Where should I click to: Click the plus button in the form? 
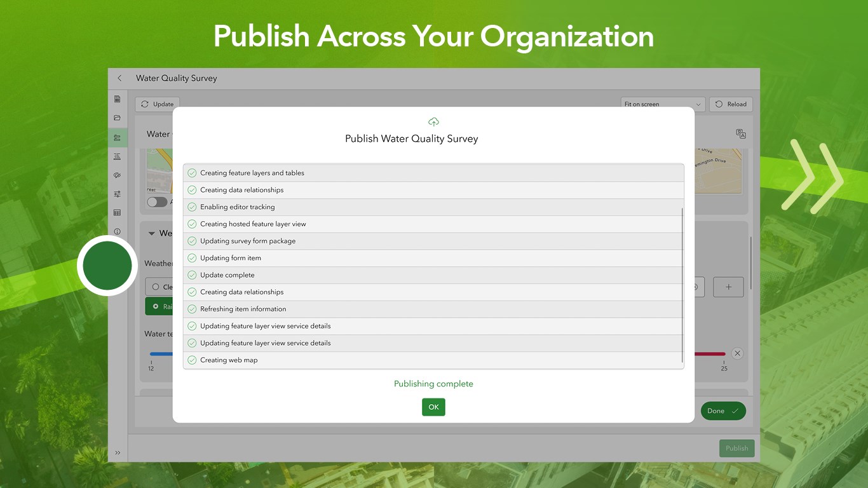click(729, 287)
